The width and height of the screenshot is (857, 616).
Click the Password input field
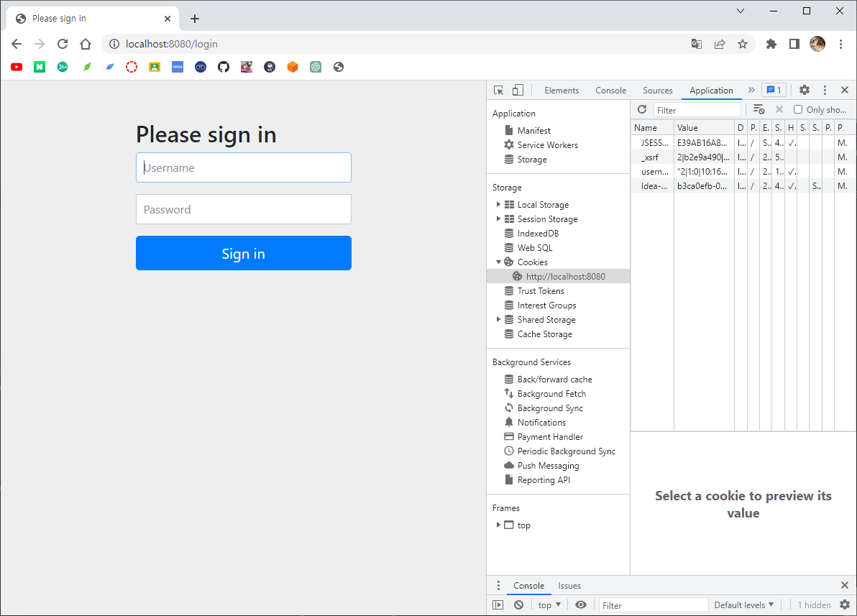click(x=244, y=209)
